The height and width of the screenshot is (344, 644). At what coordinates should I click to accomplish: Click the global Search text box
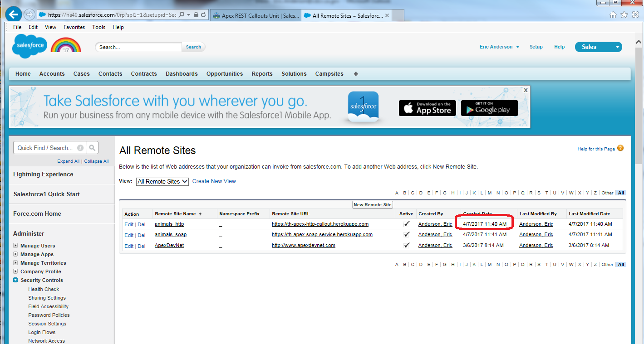(x=138, y=47)
